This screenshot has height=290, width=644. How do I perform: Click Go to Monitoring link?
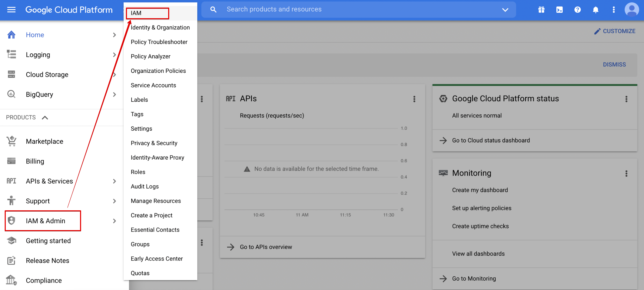click(474, 279)
